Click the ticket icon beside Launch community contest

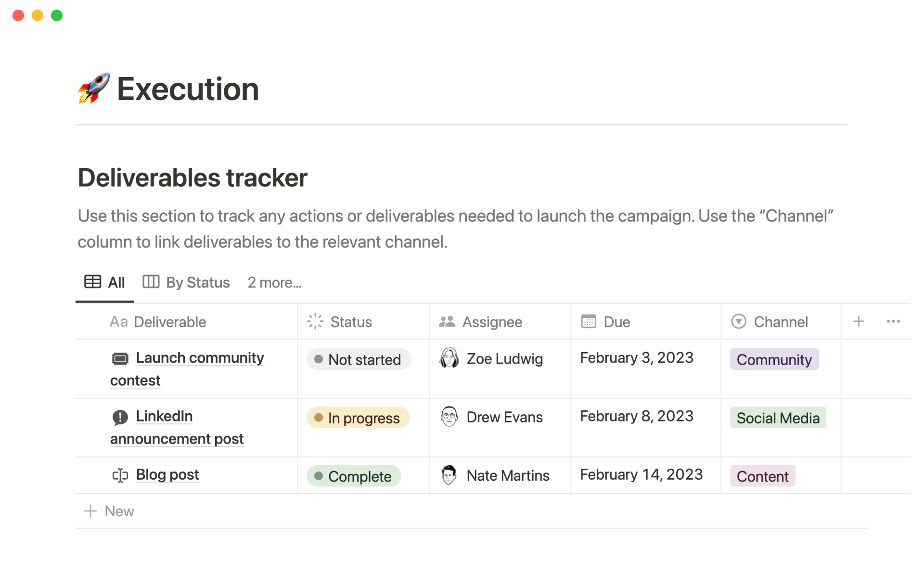pos(120,358)
